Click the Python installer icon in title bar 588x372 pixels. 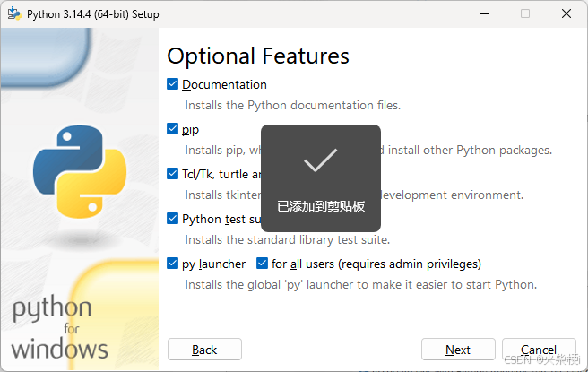[x=14, y=13]
